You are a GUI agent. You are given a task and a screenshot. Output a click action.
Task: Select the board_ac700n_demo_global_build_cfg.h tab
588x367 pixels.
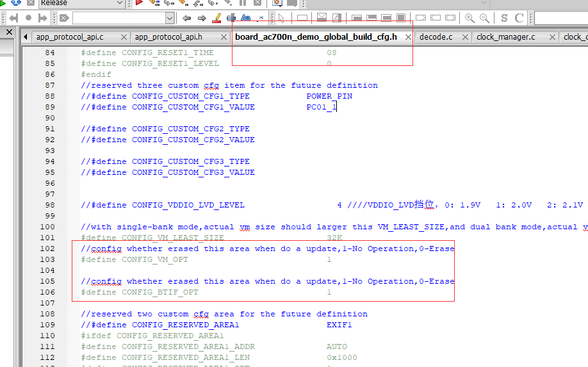(x=316, y=37)
